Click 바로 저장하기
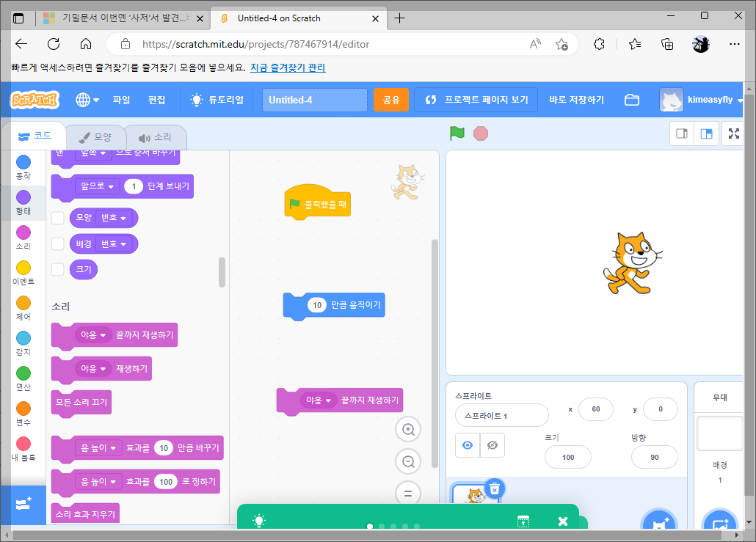This screenshot has height=542, width=756. 576,100
